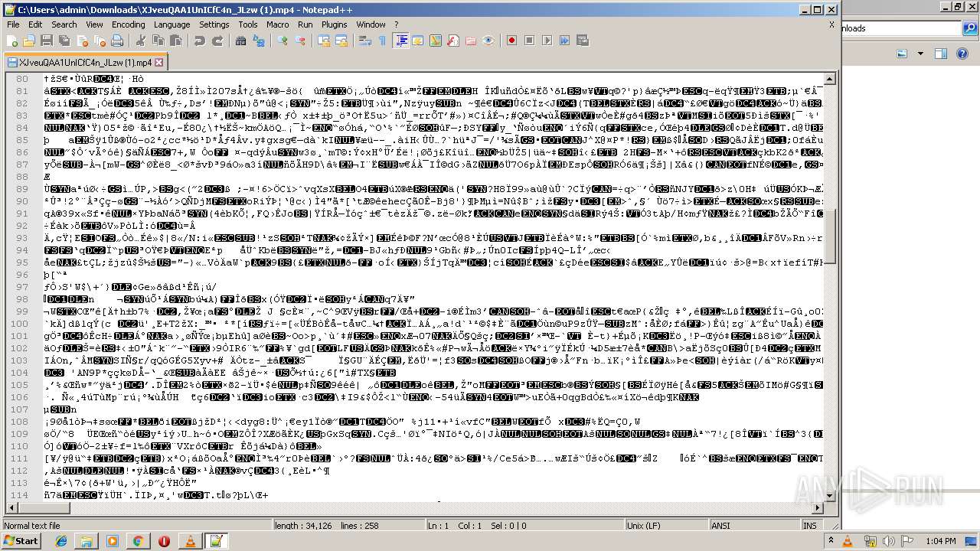Open the File menu
The image size is (980, 551).
tap(13, 24)
